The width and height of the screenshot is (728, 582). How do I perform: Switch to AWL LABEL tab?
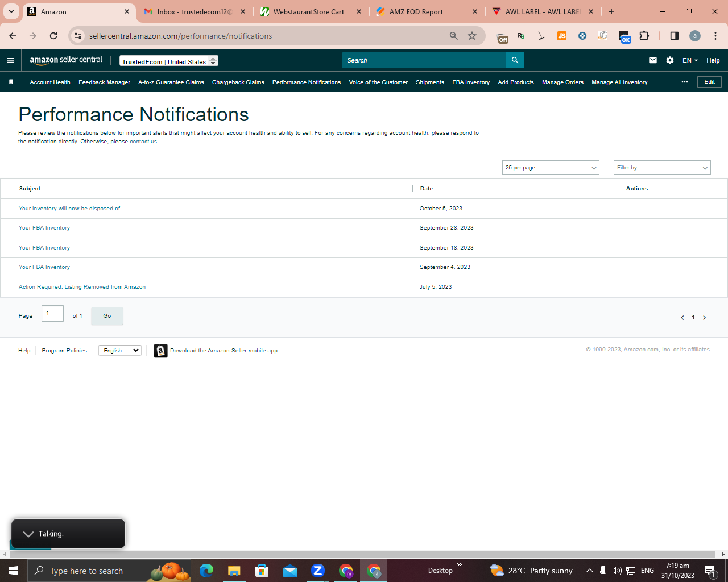(543, 11)
